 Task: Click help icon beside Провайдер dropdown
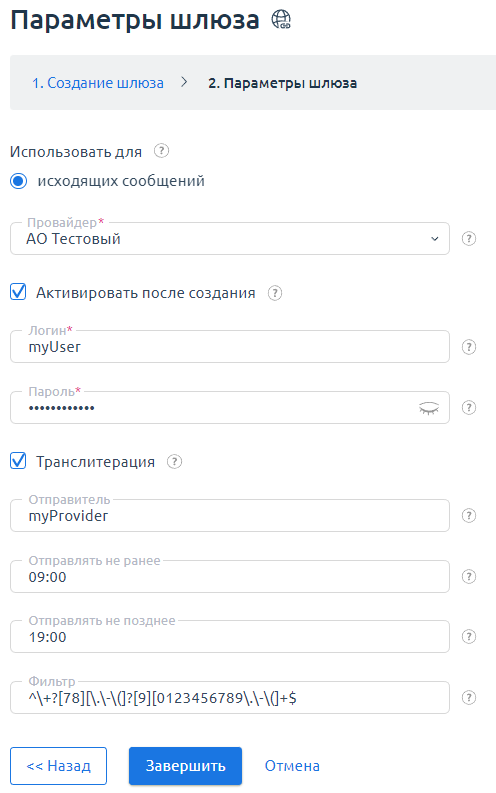pos(469,239)
